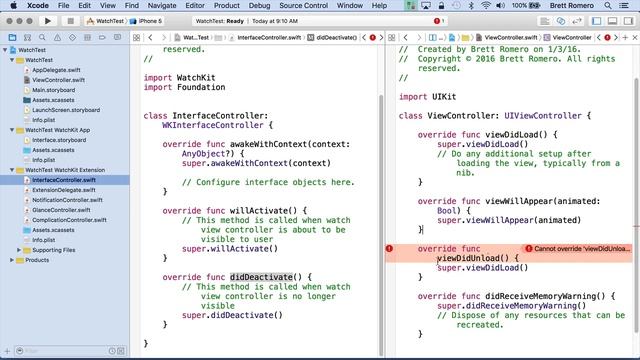
Task: Open ViewController symbol jump bar menu
Action: (x=568, y=38)
